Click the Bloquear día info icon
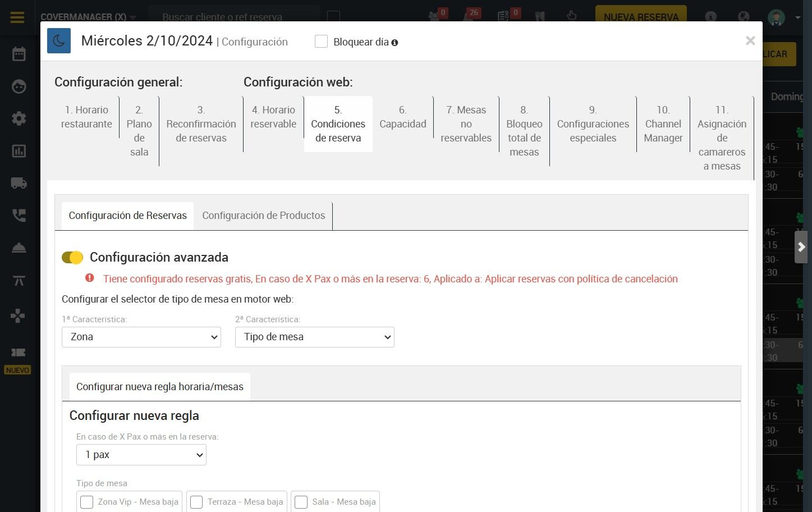 [x=394, y=43]
